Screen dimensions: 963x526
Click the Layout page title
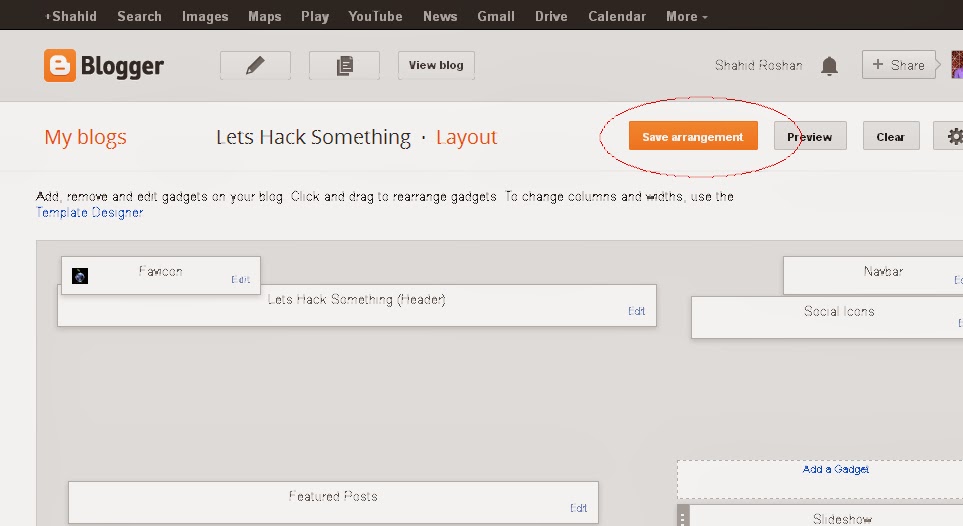[x=466, y=137]
